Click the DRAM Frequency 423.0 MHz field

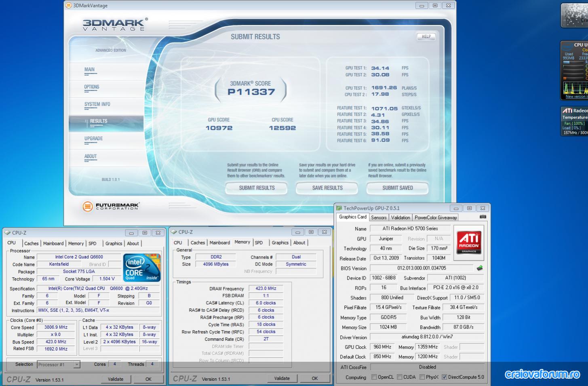click(x=266, y=289)
